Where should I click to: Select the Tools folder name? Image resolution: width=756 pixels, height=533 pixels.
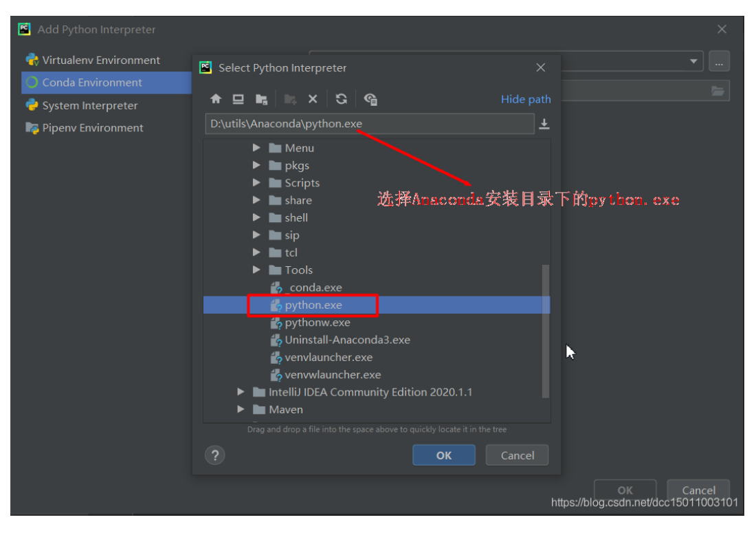click(x=298, y=270)
